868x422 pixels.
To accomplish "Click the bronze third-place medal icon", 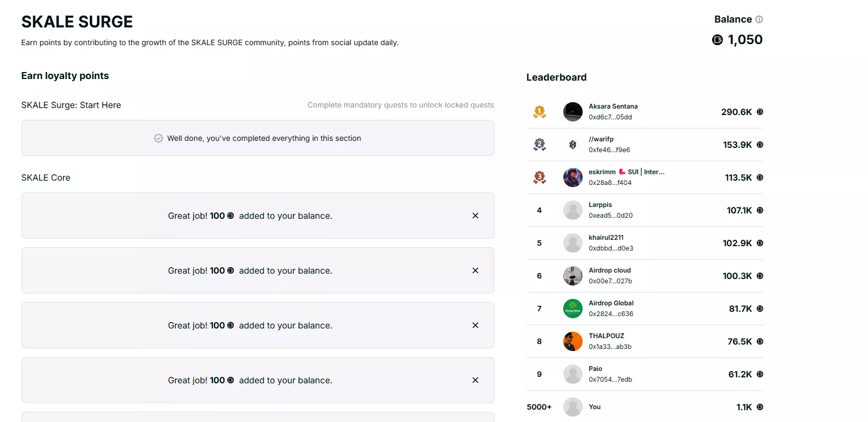I will [540, 177].
